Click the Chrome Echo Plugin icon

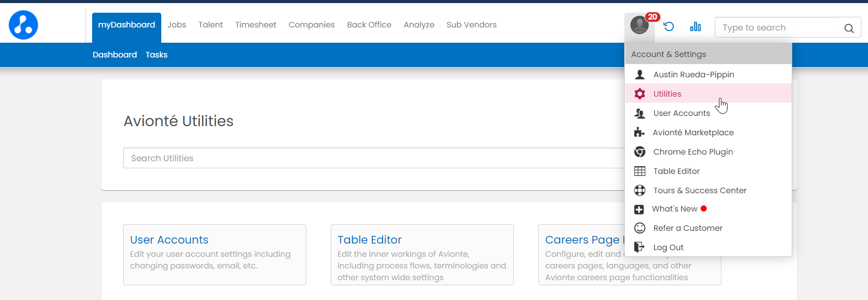pos(640,152)
